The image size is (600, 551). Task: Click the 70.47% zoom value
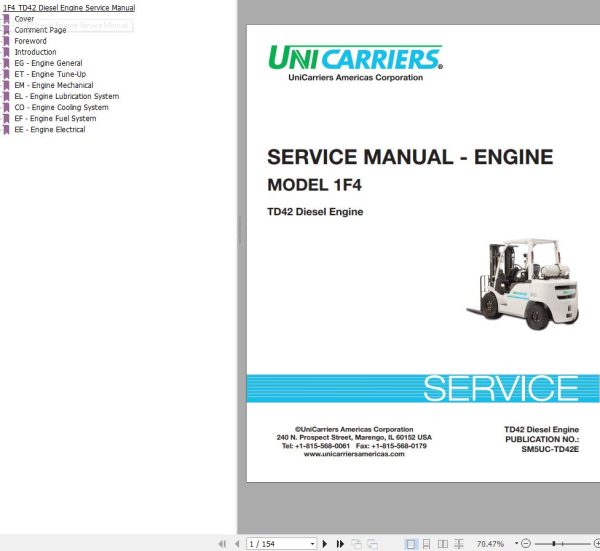(x=490, y=544)
